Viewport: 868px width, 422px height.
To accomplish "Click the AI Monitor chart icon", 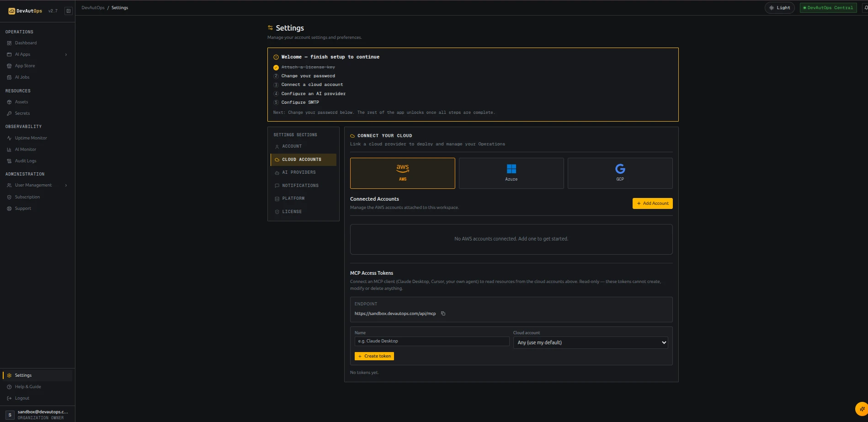I will pos(9,150).
